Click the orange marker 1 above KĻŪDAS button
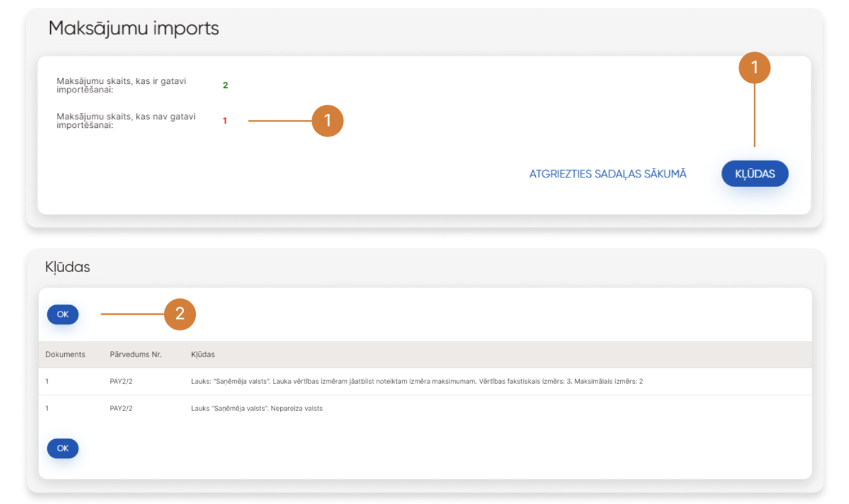 pyautogui.click(x=754, y=67)
